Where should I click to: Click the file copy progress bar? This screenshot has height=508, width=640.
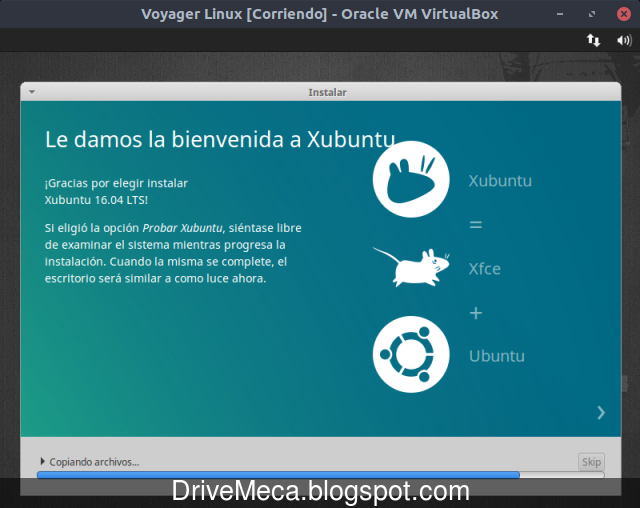pyautogui.click(x=320, y=475)
